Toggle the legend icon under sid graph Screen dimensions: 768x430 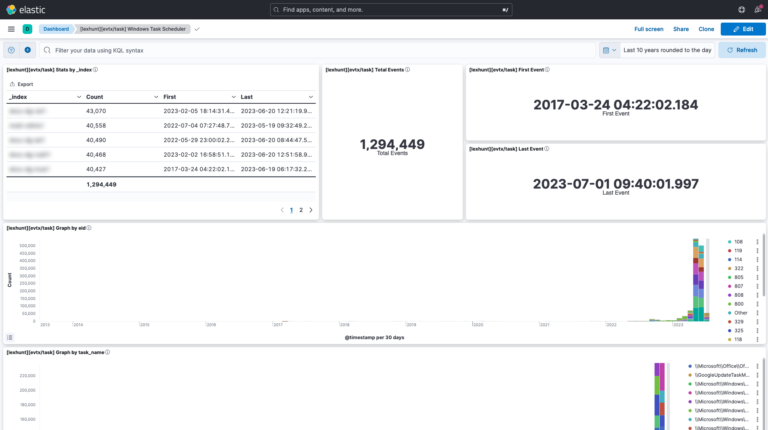point(10,338)
